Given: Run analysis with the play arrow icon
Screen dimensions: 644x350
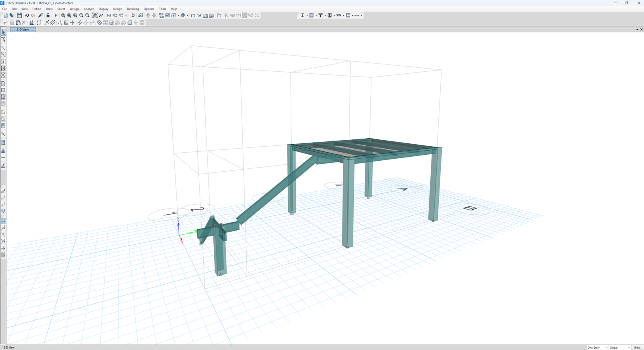Looking at the screenshot, I should click(56, 15).
